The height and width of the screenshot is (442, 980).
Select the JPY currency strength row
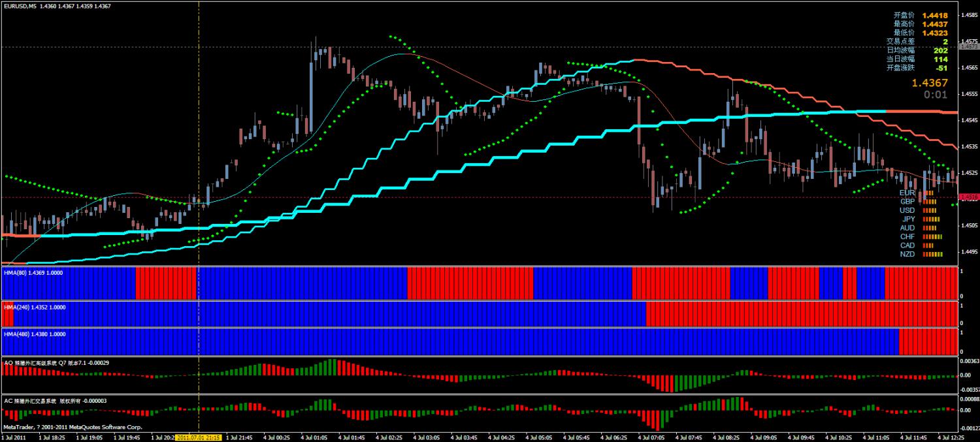(x=921, y=219)
